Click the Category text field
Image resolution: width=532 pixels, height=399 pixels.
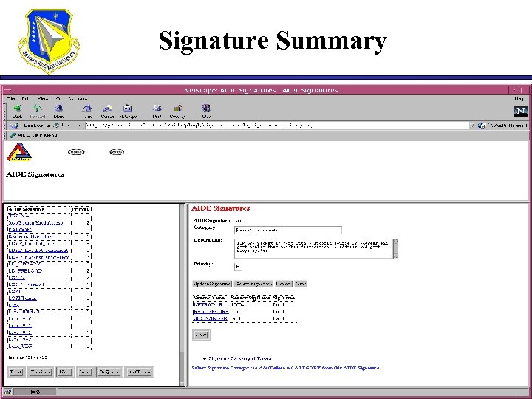287,231
